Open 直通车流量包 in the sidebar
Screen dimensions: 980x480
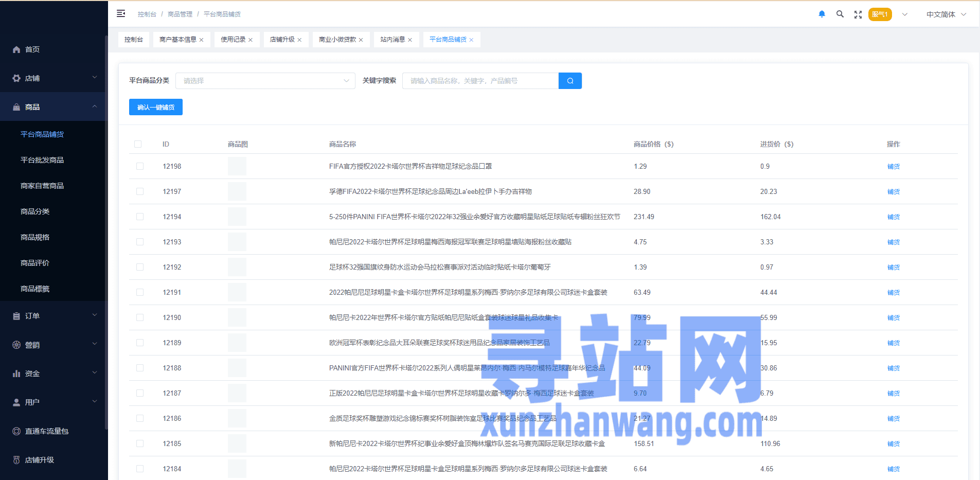point(46,431)
